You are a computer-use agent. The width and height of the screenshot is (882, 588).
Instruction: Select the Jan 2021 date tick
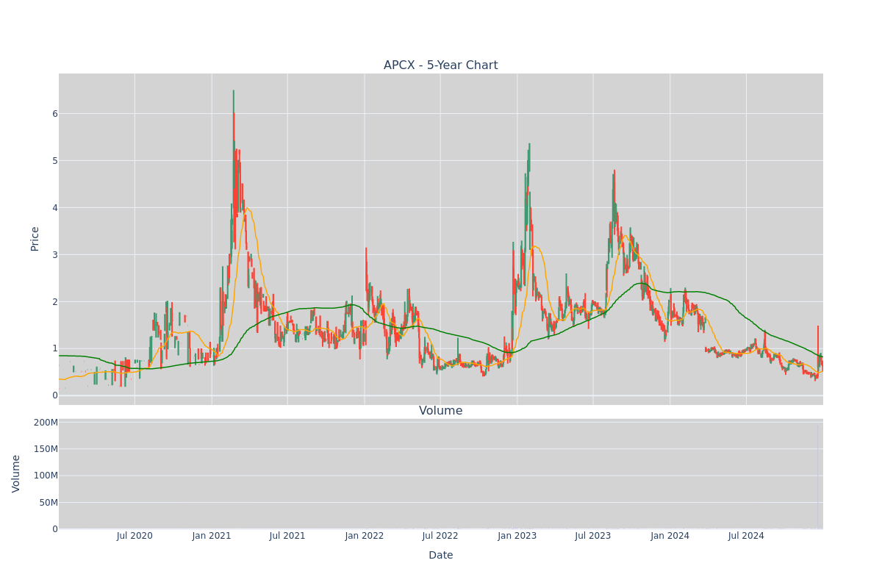pyautogui.click(x=212, y=536)
